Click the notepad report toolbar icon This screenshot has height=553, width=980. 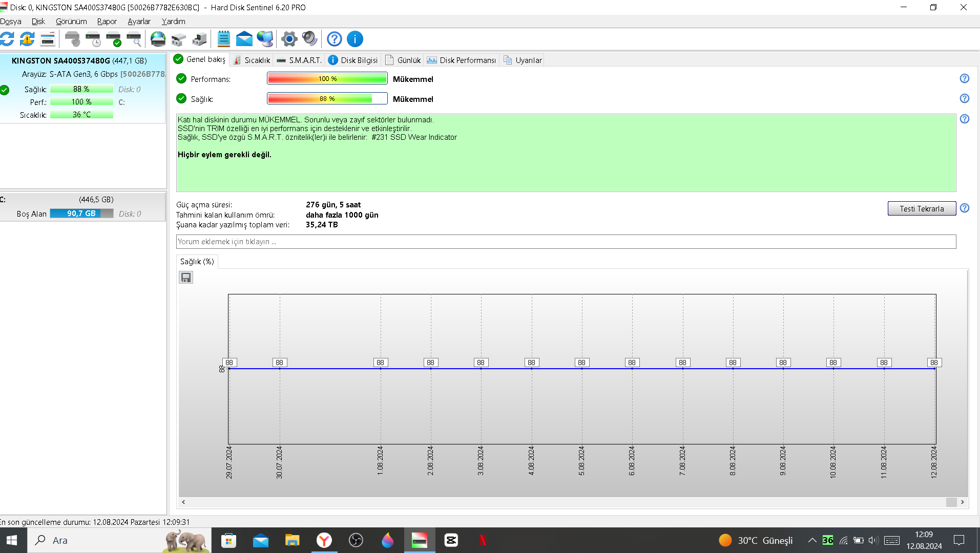coord(223,39)
